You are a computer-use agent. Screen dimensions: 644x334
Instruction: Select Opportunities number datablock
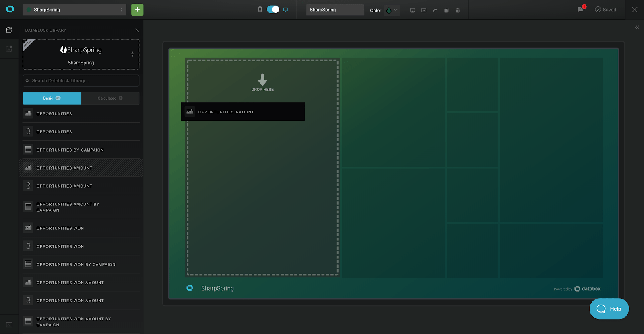(81, 132)
